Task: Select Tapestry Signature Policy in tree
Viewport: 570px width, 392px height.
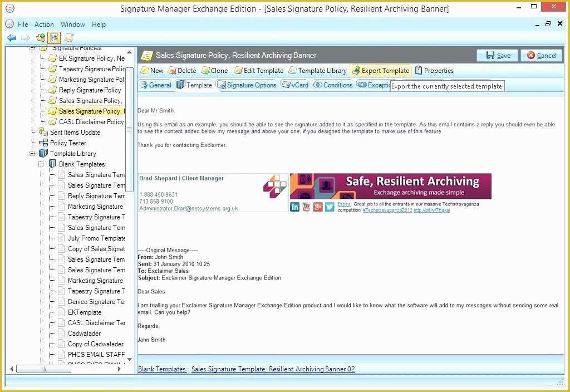Action: click(x=87, y=68)
